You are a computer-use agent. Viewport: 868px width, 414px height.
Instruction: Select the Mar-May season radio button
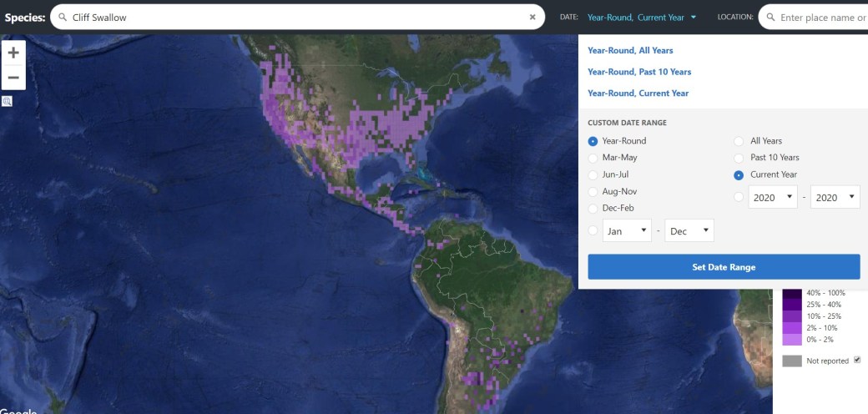(593, 158)
